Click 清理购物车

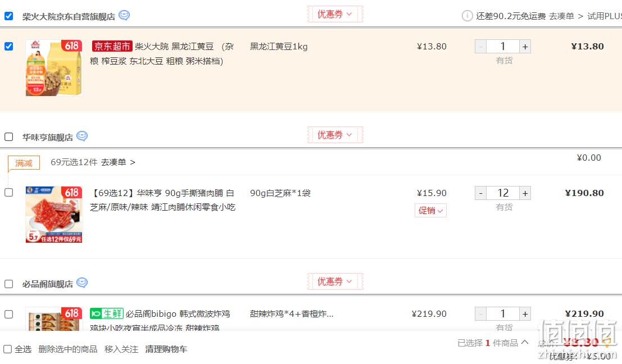[166, 349]
